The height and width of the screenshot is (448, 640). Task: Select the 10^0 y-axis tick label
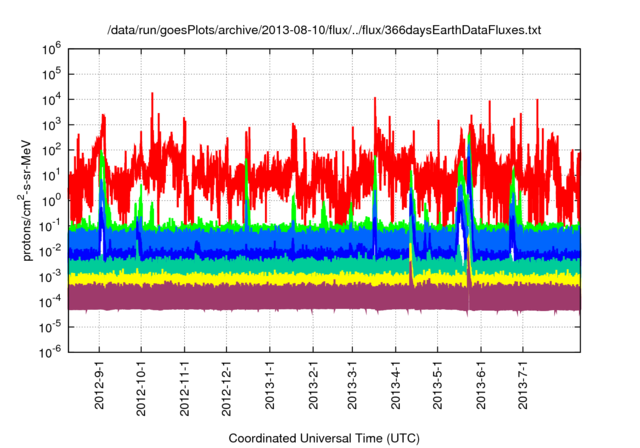(51, 201)
